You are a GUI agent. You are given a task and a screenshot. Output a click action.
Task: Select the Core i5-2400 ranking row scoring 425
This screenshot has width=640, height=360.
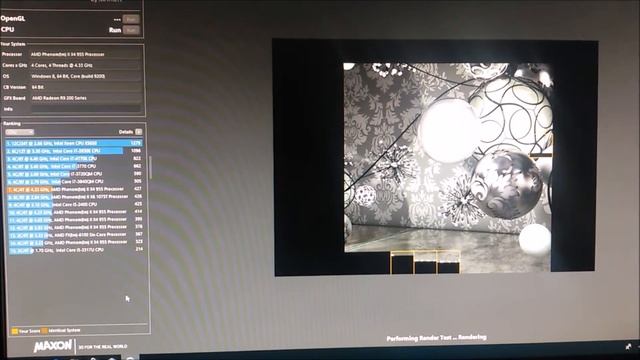click(74, 204)
